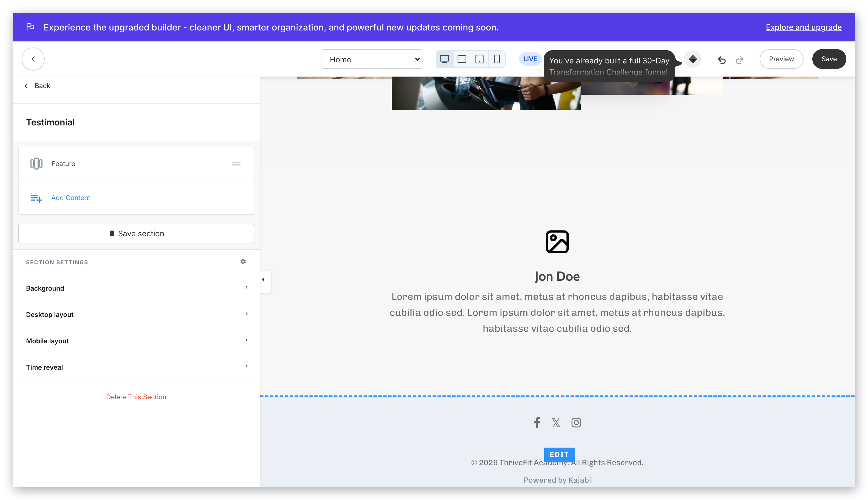Click the SECTION SETTINGS header label
The image size is (868, 500).
click(57, 262)
